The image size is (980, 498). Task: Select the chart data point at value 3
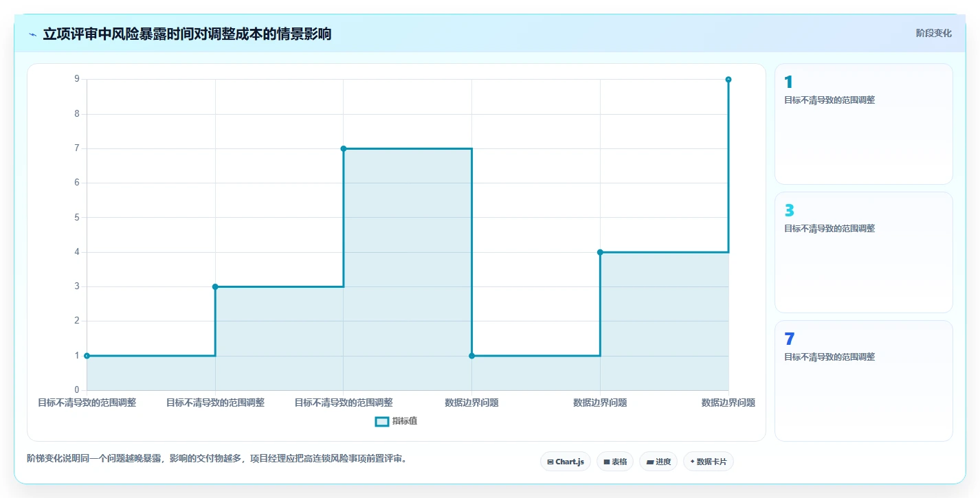(x=215, y=286)
